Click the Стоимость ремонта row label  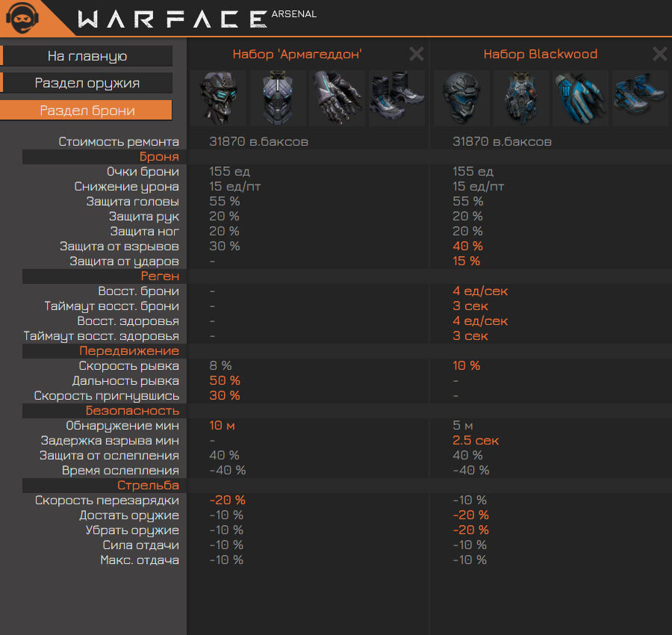(119, 141)
